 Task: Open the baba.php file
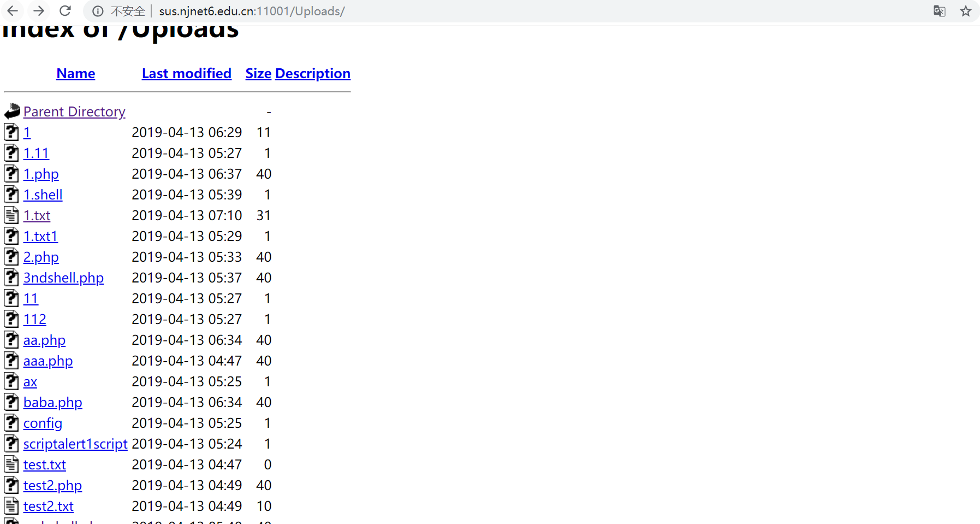pos(52,402)
